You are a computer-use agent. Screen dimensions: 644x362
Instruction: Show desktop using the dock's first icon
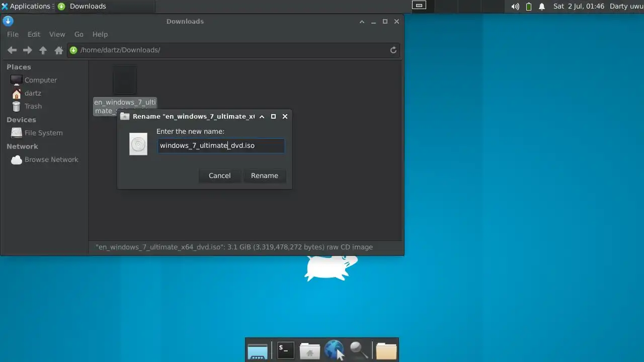(258, 350)
